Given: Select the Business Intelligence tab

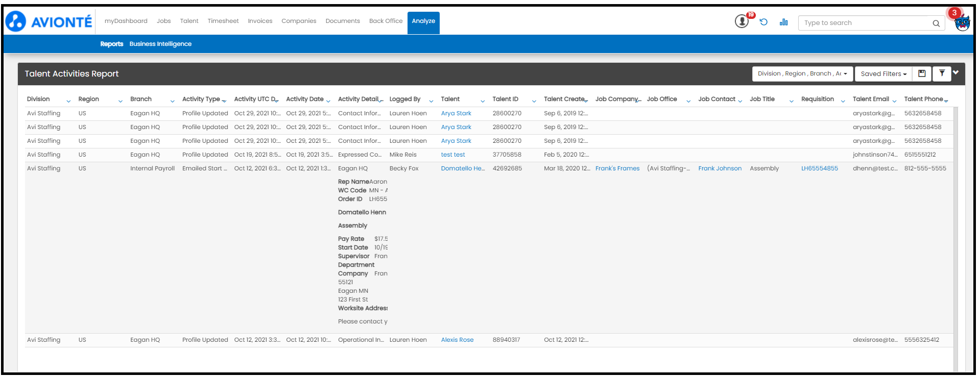Looking at the screenshot, I should [160, 44].
